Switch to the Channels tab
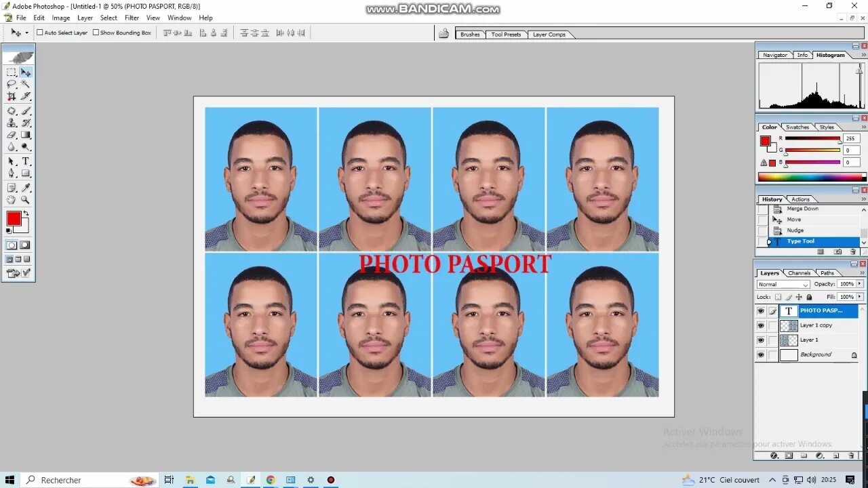Image resolution: width=868 pixels, height=488 pixels. click(x=800, y=273)
